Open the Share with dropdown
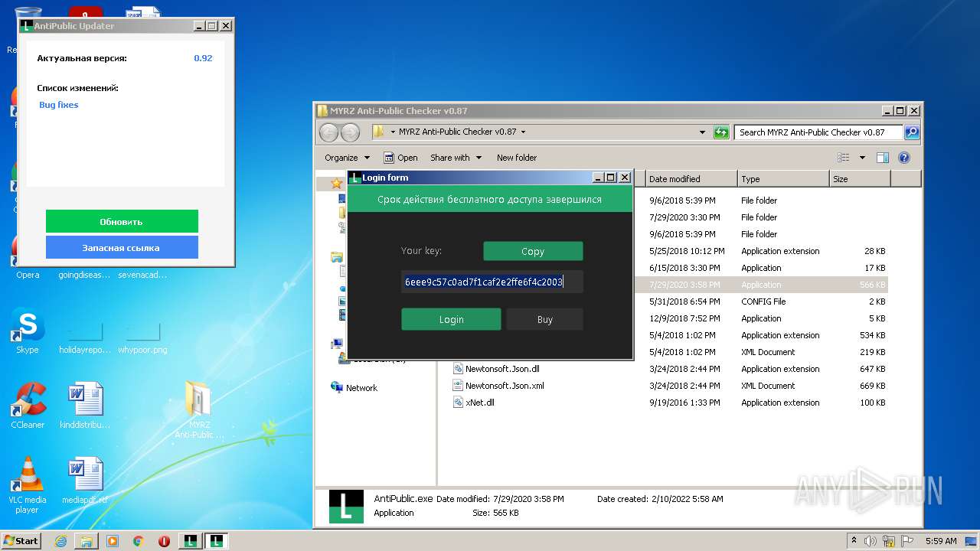 click(x=456, y=158)
